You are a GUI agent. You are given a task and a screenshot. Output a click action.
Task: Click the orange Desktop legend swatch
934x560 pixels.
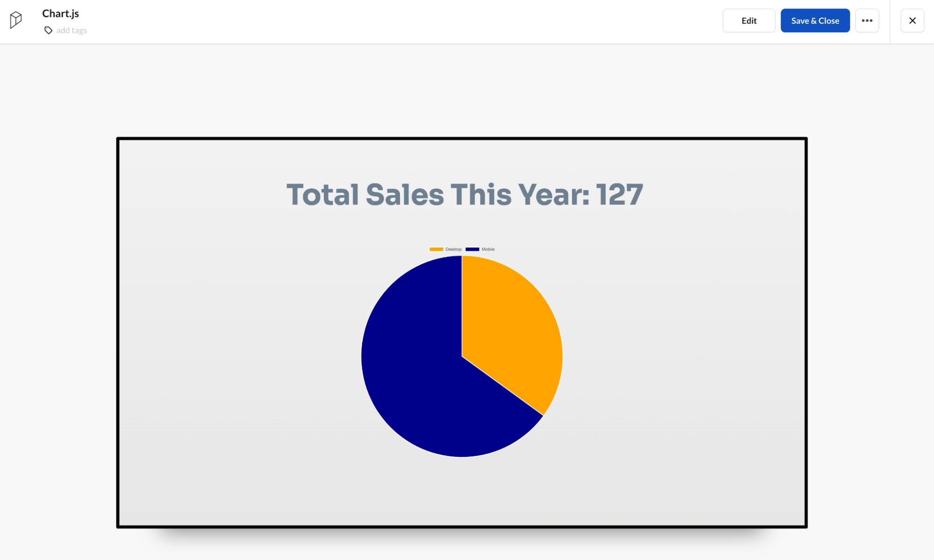tap(436, 249)
